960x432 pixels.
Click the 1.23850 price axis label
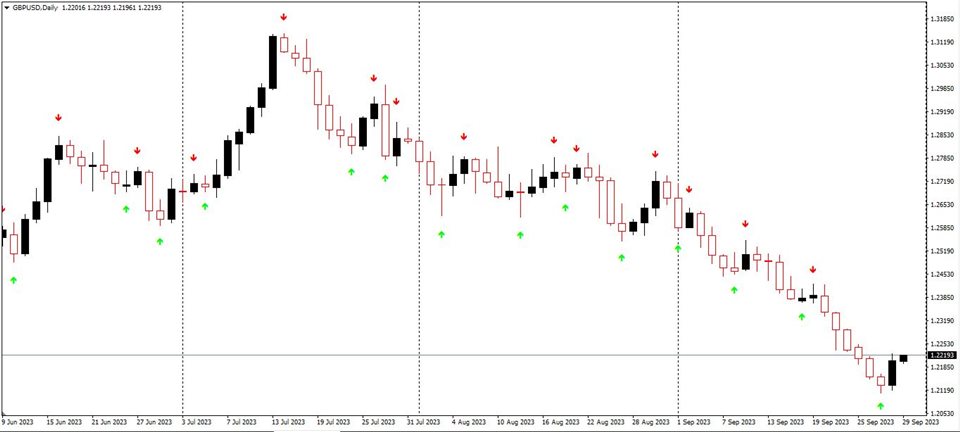pos(941,298)
